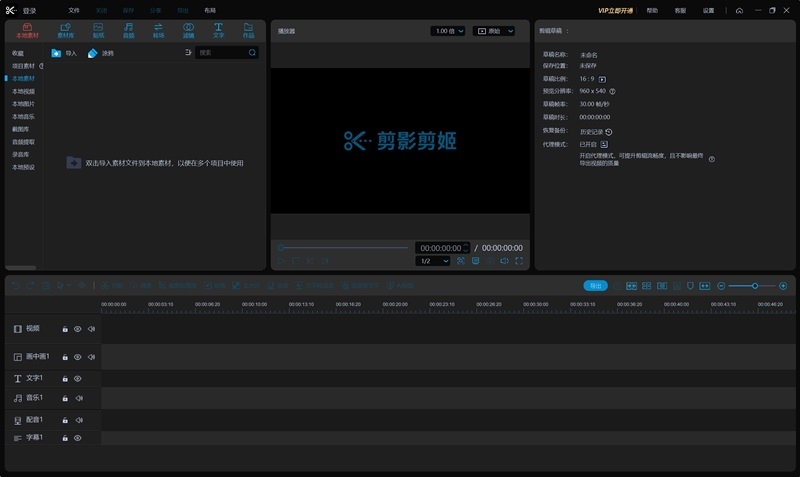
Task: Switch to the 贴纸 stickers tab
Action: (x=98, y=31)
